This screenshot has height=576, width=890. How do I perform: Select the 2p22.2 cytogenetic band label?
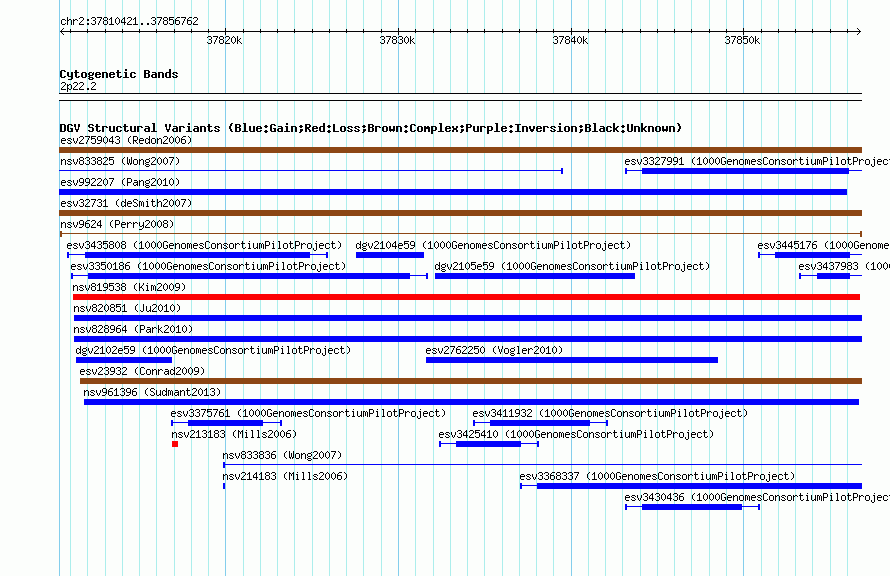click(x=78, y=86)
